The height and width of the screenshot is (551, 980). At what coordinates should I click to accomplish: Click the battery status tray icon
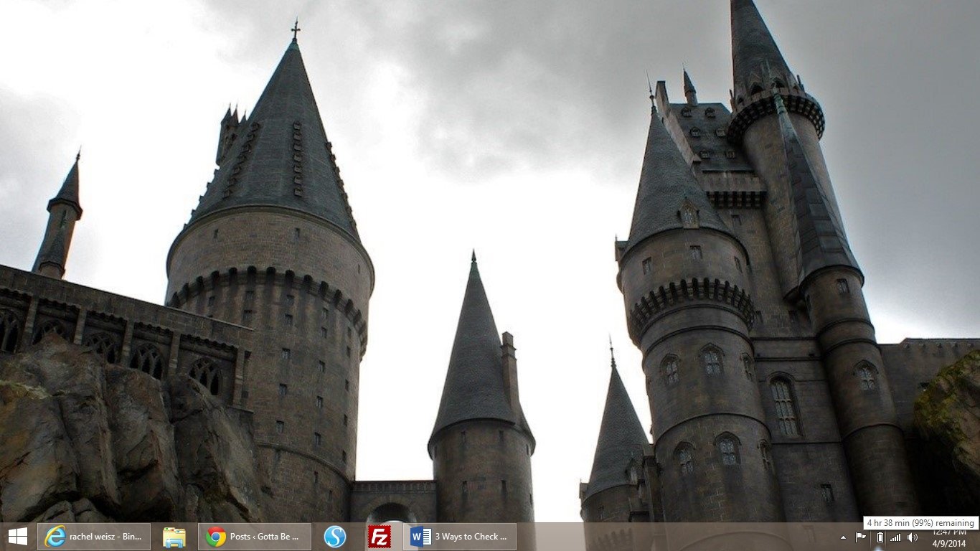pos(880,537)
